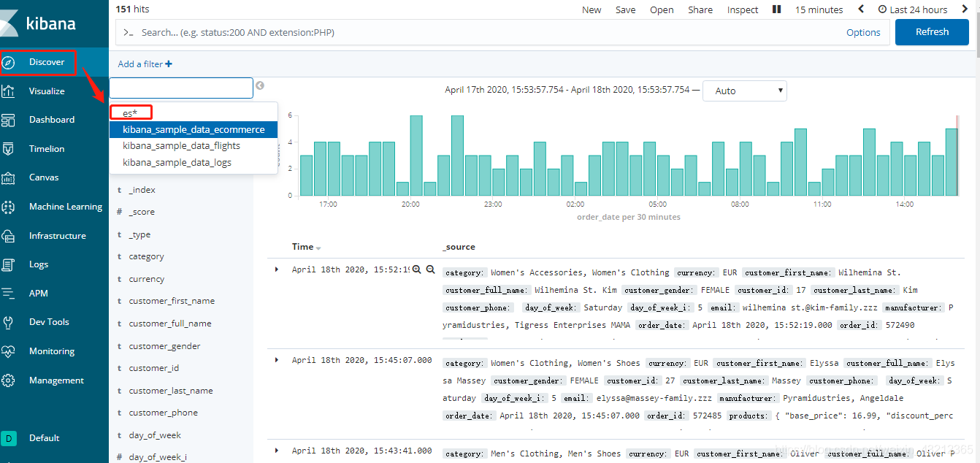980x463 pixels.
Task: Open the Logs icon
Action: coord(9,264)
